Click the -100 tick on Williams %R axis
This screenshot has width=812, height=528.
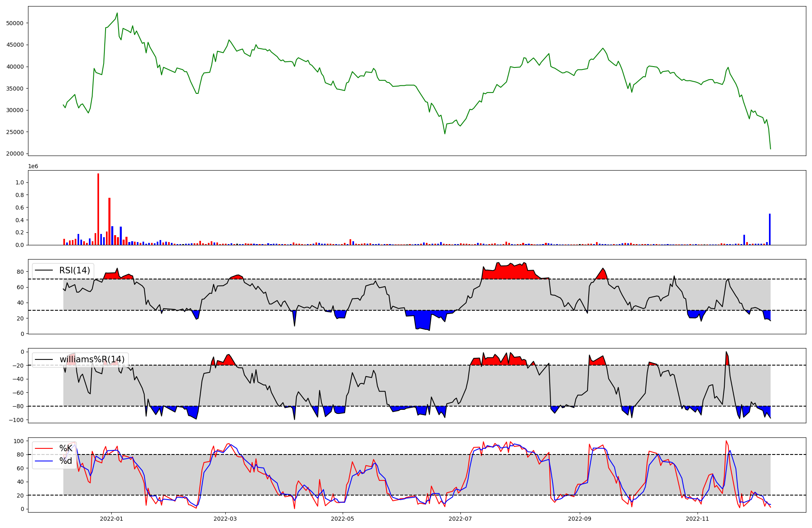tap(17, 420)
